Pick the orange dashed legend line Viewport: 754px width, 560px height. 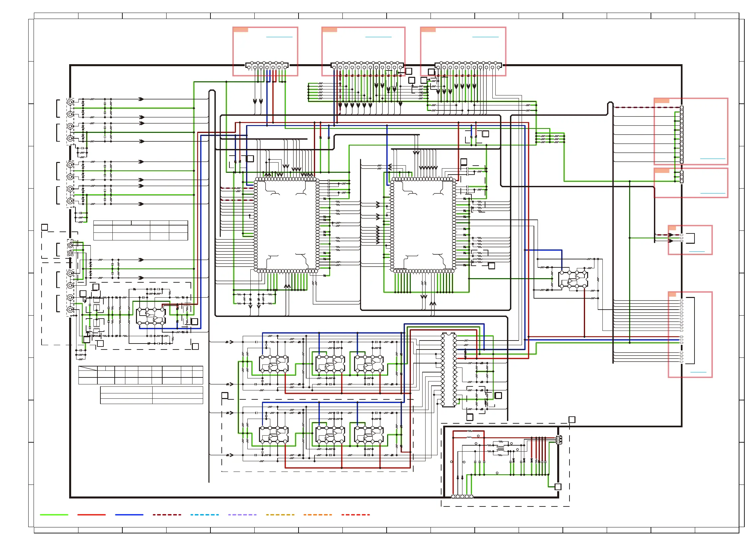tap(317, 515)
